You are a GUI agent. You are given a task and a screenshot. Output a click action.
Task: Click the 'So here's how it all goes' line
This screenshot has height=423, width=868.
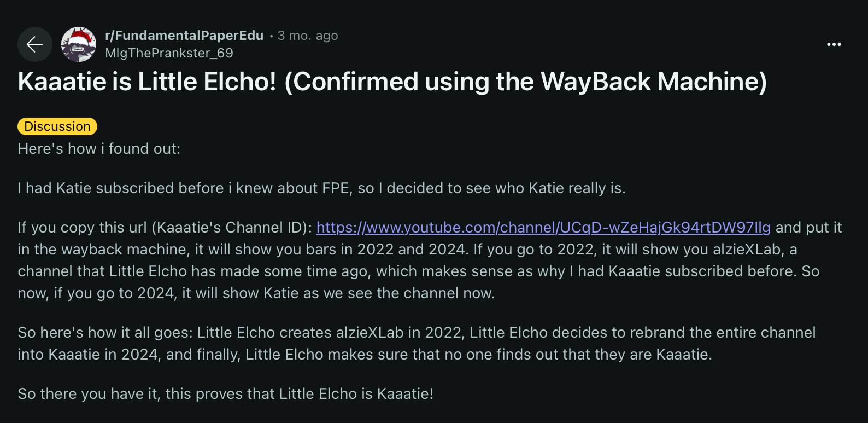point(417,333)
